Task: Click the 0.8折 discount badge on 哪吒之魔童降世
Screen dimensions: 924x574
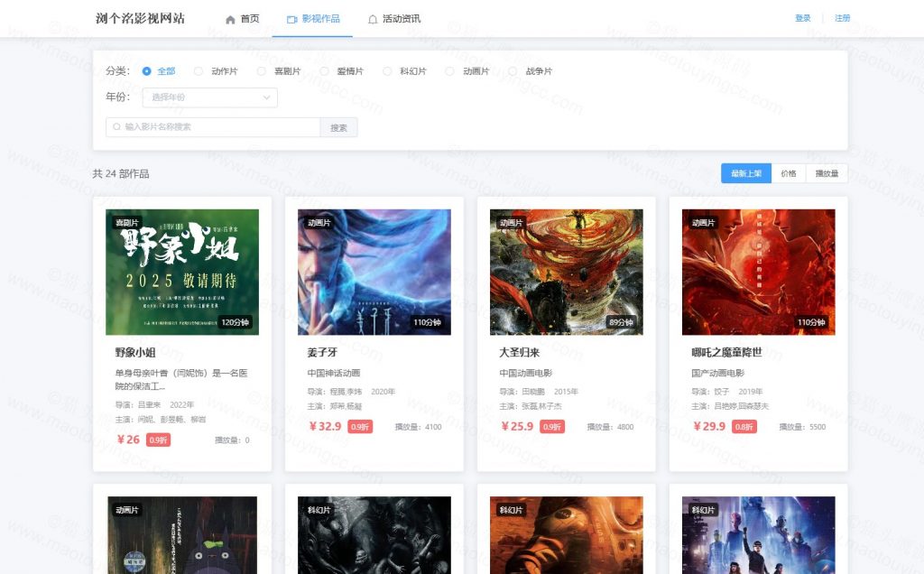Action: pyautogui.click(x=744, y=427)
